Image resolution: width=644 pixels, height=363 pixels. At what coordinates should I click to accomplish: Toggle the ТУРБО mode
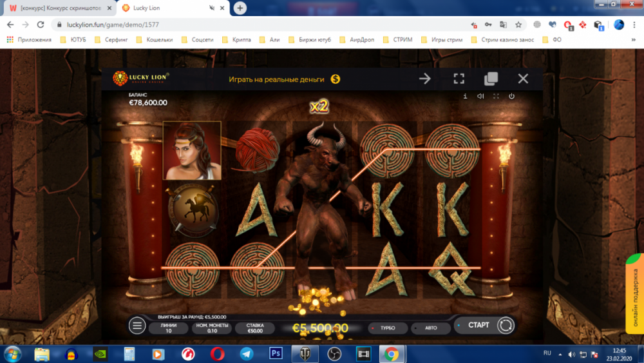[387, 328]
